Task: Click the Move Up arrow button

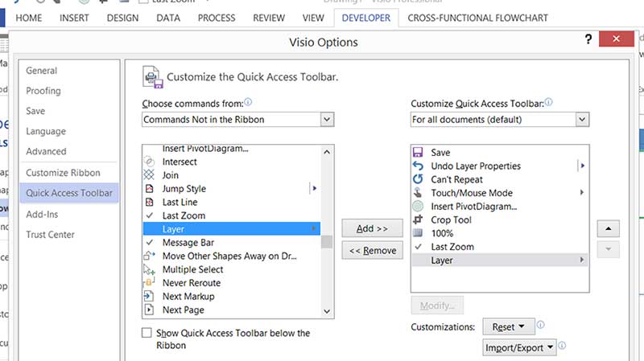Action: tap(609, 228)
